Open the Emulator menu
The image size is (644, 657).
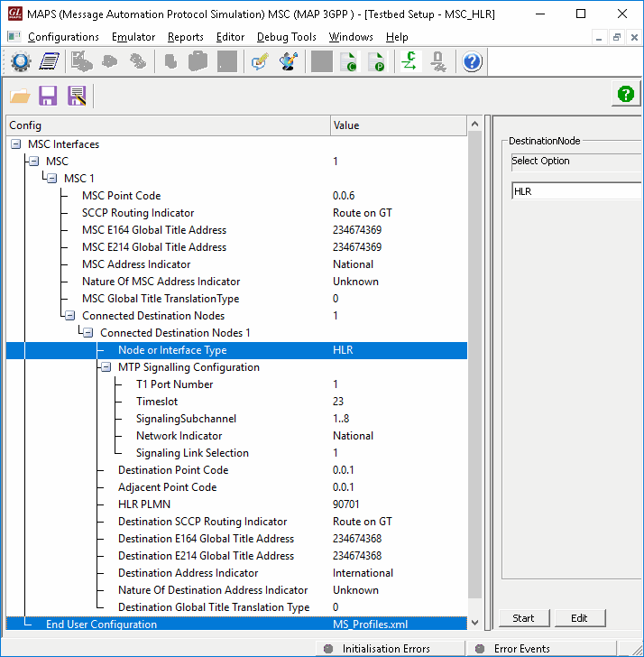point(133,37)
